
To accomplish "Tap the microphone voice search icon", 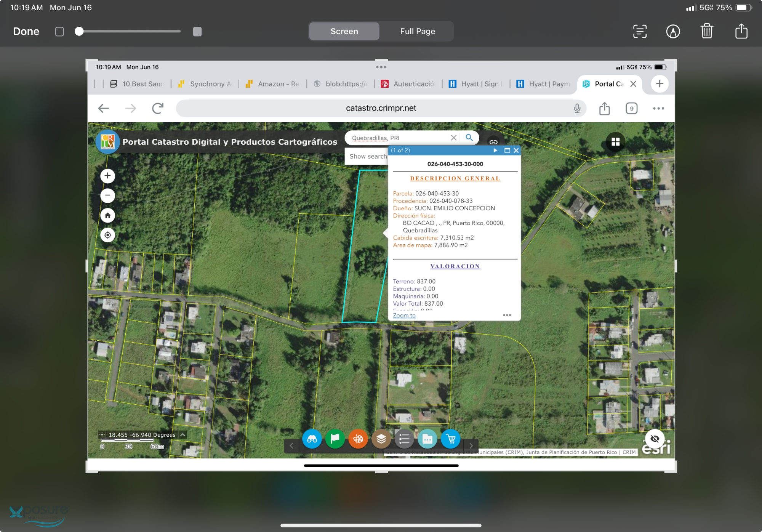I will point(577,108).
